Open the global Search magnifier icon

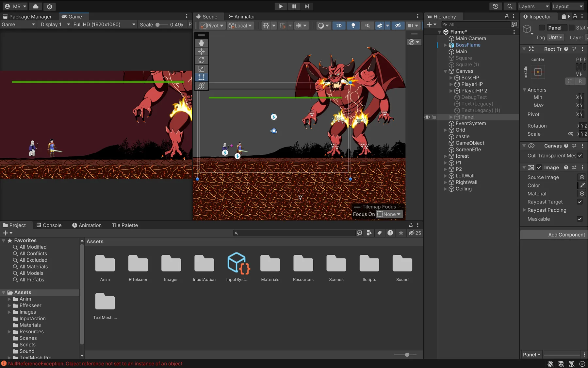pyautogui.click(x=510, y=6)
